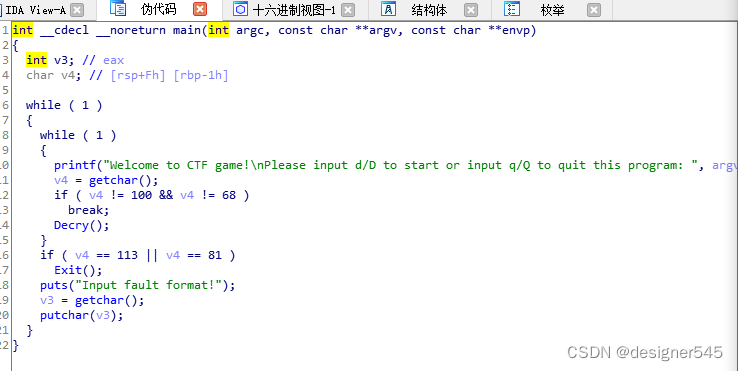This screenshot has height=371, width=738.
Task: Click the 'main' function name in signature
Action: [187, 30]
